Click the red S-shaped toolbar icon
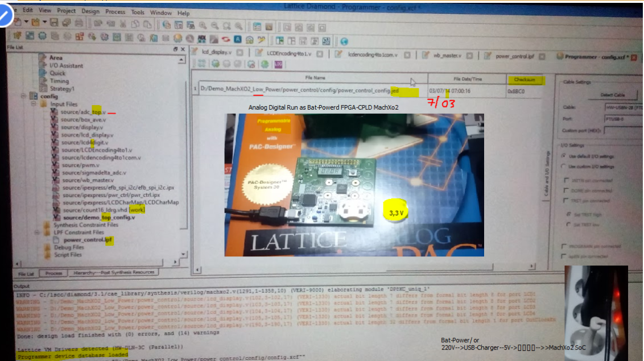This screenshot has height=361, width=644. point(225,39)
